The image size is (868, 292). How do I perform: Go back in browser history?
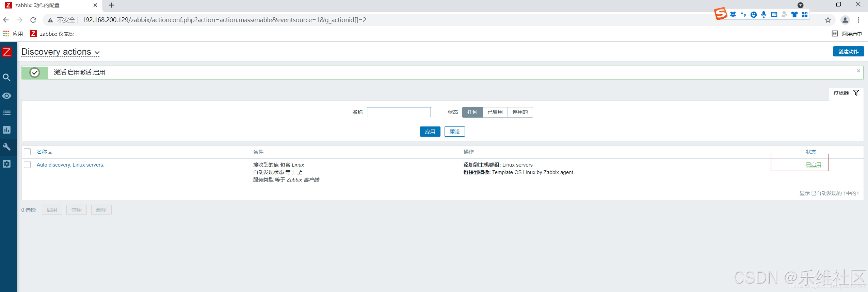point(6,20)
